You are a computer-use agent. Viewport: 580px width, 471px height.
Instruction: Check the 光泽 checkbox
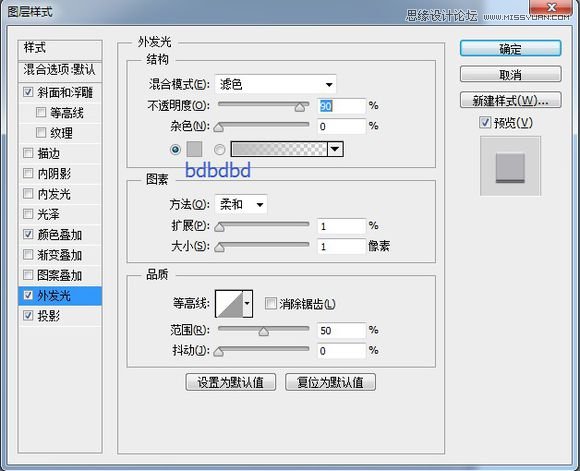click(28, 214)
